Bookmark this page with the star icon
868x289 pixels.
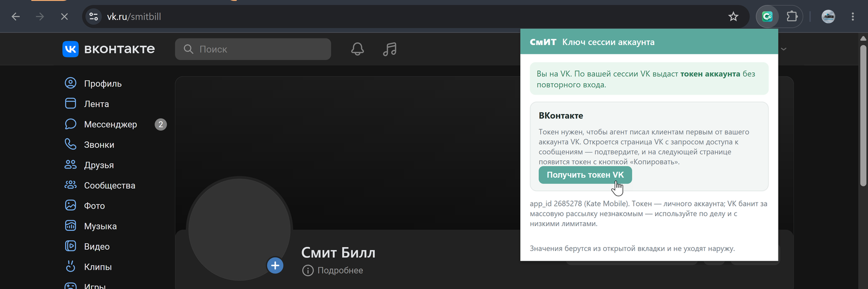(x=733, y=17)
